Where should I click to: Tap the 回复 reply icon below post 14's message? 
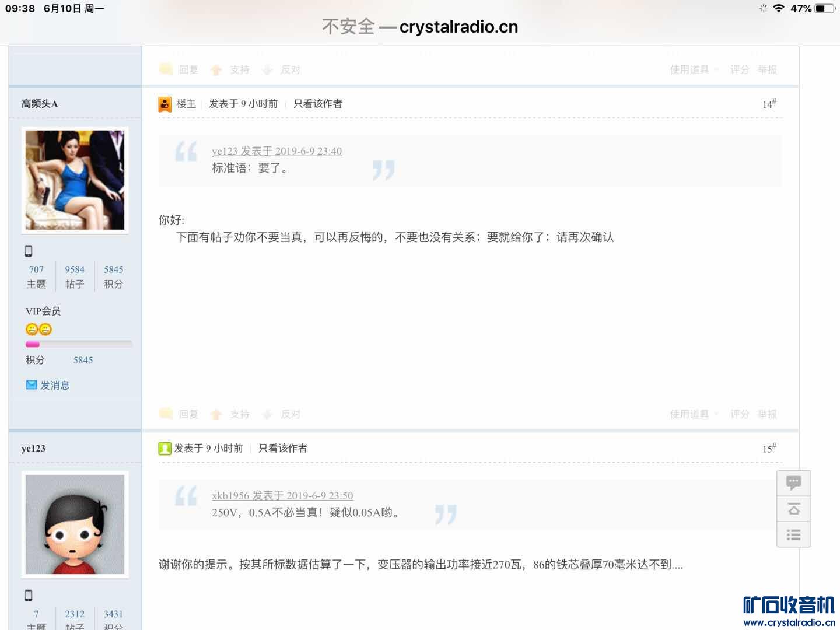point(166,414)
